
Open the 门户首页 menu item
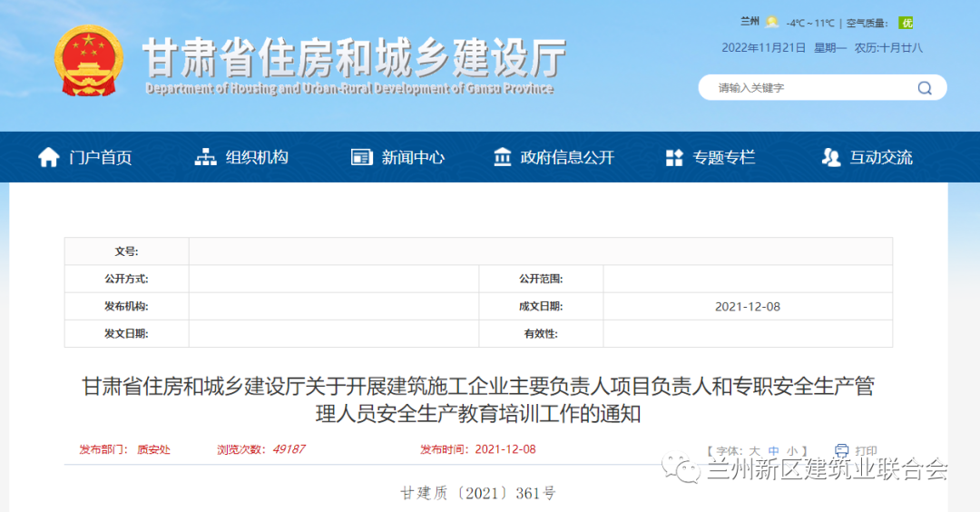click(101, 158)
